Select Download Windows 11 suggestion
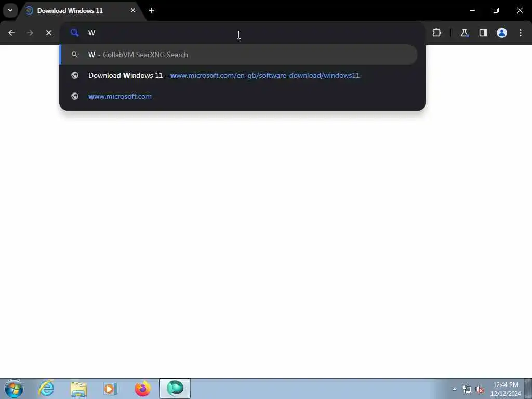This screenshot has width=532, height=399. 238,75
